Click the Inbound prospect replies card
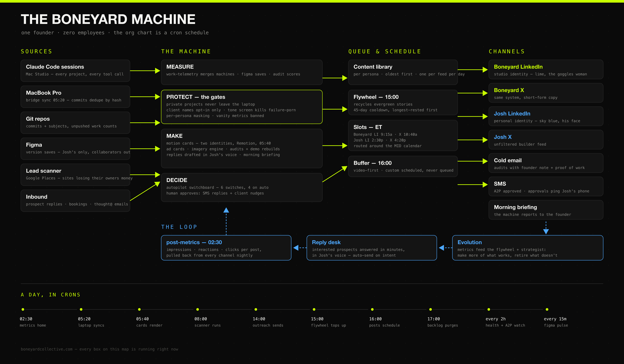The image size is (624, 364). 75,201
